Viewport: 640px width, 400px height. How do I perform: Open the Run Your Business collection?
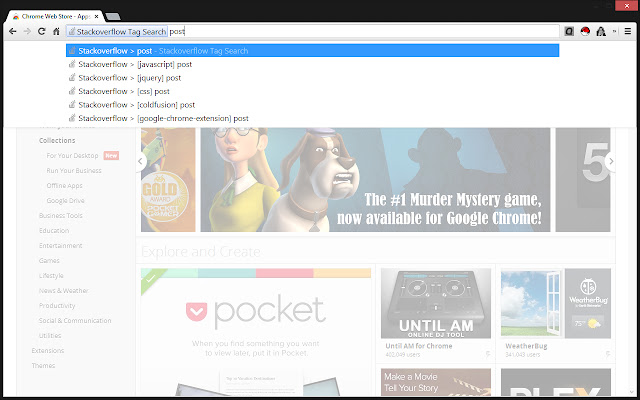74,171
